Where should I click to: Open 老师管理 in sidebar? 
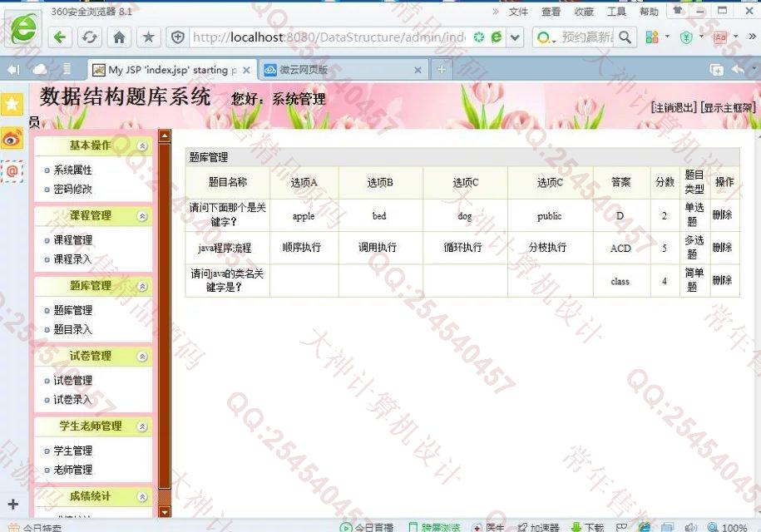(x=73, y=470)
